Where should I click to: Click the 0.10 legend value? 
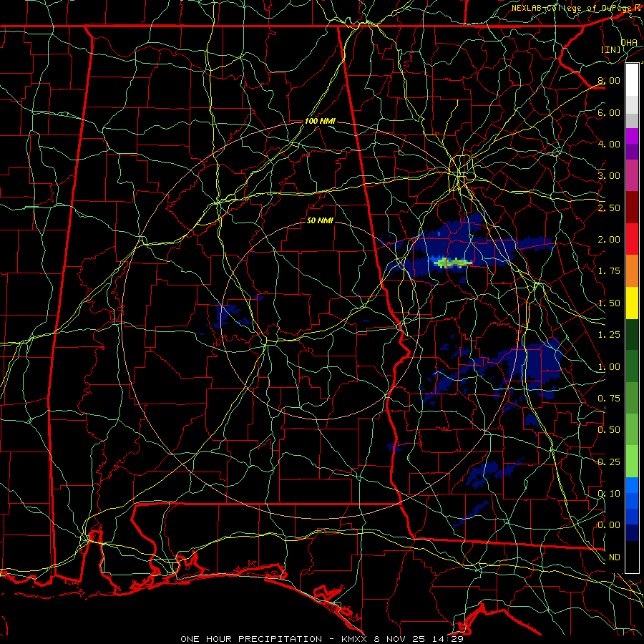(609, 494)
